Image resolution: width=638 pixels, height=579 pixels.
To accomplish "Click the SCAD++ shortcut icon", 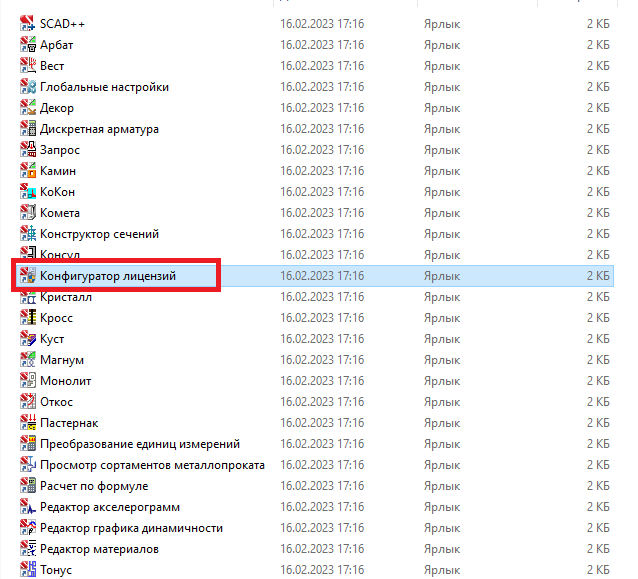I will point(28,24).
